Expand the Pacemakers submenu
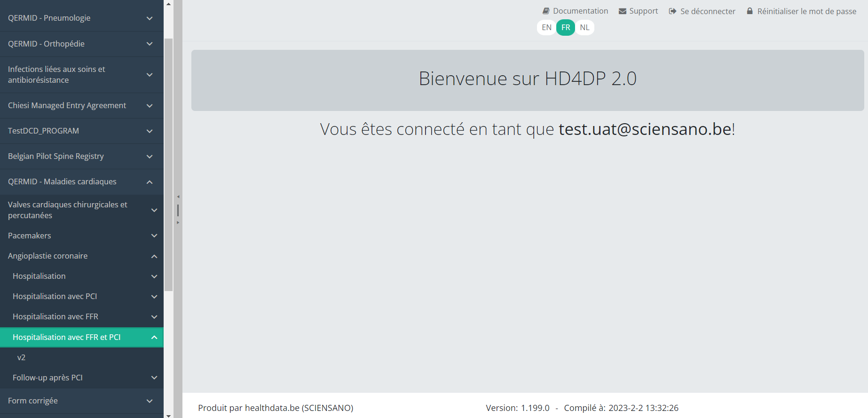Screen dimensions: 868x418 [x=81, y=236]
